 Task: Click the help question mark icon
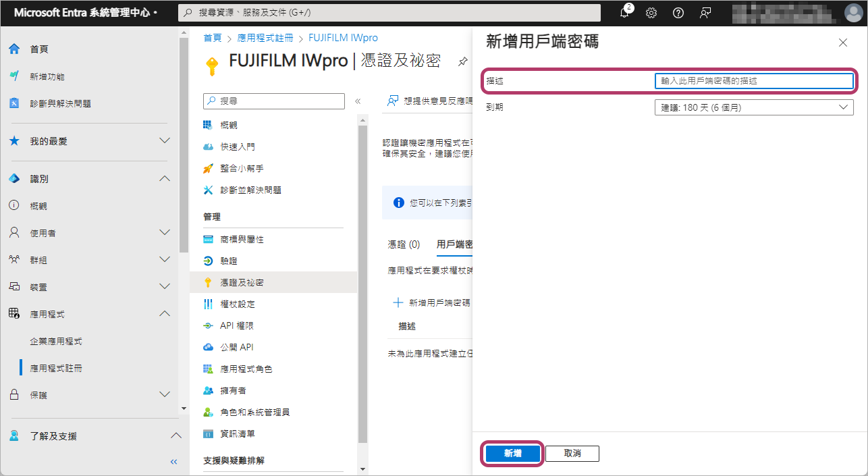coord(678,13)
